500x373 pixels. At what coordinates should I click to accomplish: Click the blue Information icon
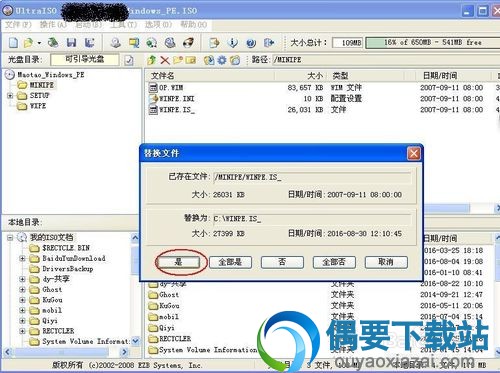click(232, 43)
